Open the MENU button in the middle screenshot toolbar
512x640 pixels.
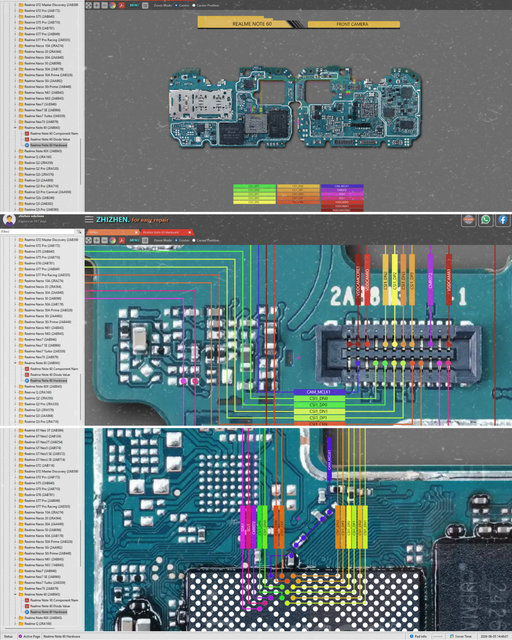click(134, 240)
